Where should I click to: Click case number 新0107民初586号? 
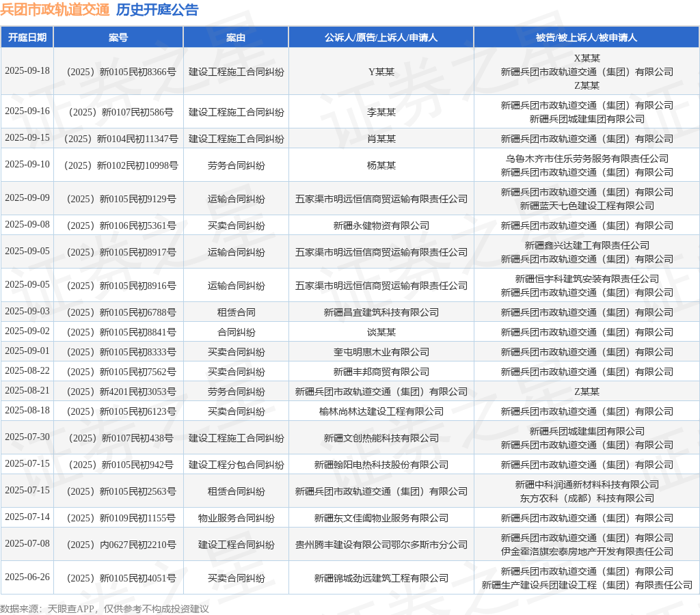click(x=122, y=112)
